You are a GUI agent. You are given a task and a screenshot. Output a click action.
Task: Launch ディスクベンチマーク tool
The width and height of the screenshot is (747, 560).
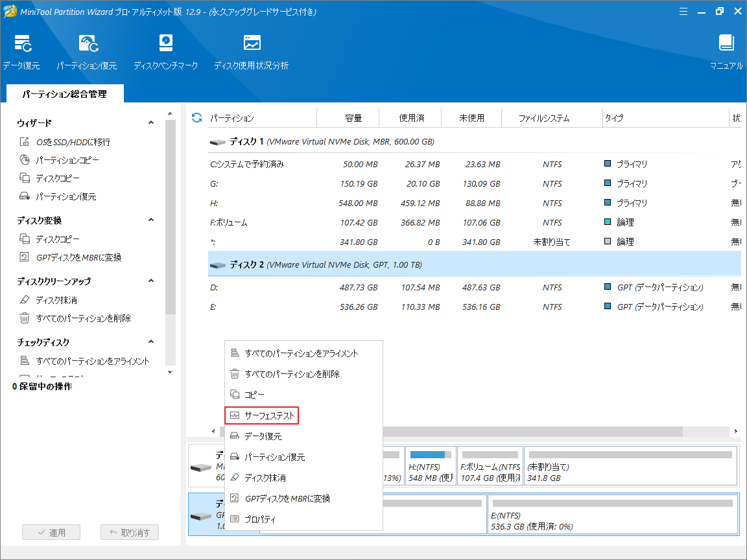pyautogui.click(x=165, y=52)
